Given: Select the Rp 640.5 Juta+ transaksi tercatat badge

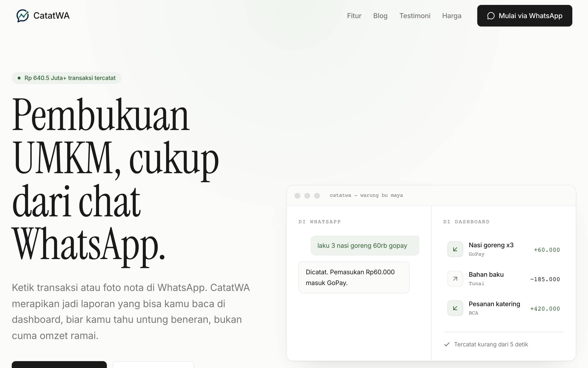Looking at the screenshot, I should point(67,78).
